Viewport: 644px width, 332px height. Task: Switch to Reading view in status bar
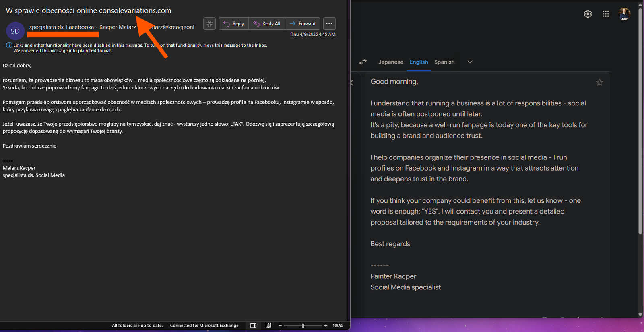268,326
